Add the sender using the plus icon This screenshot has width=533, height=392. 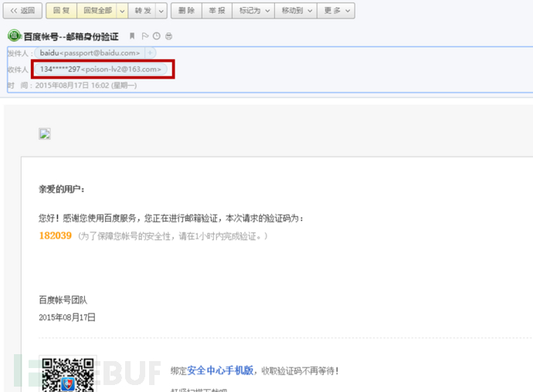(151, 53)
